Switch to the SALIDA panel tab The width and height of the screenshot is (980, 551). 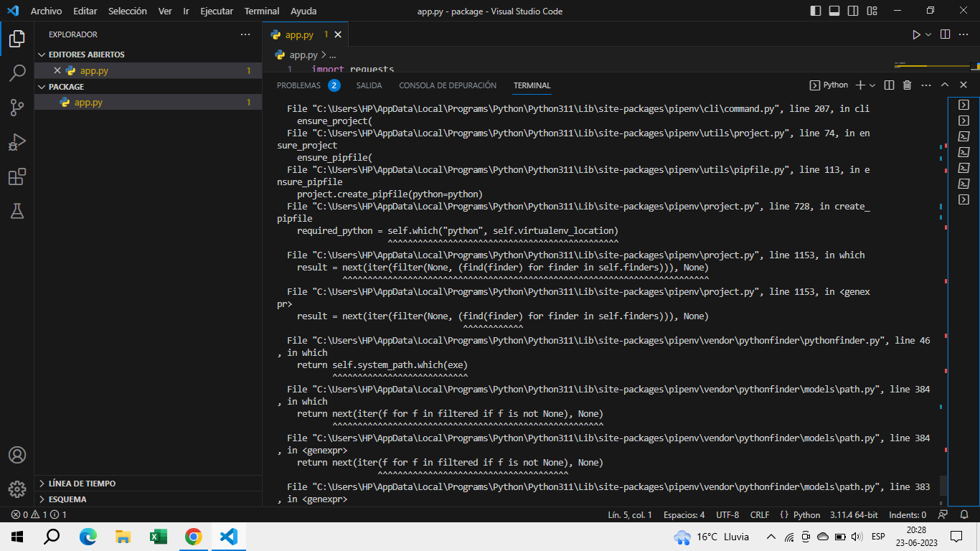click(369, 85)
